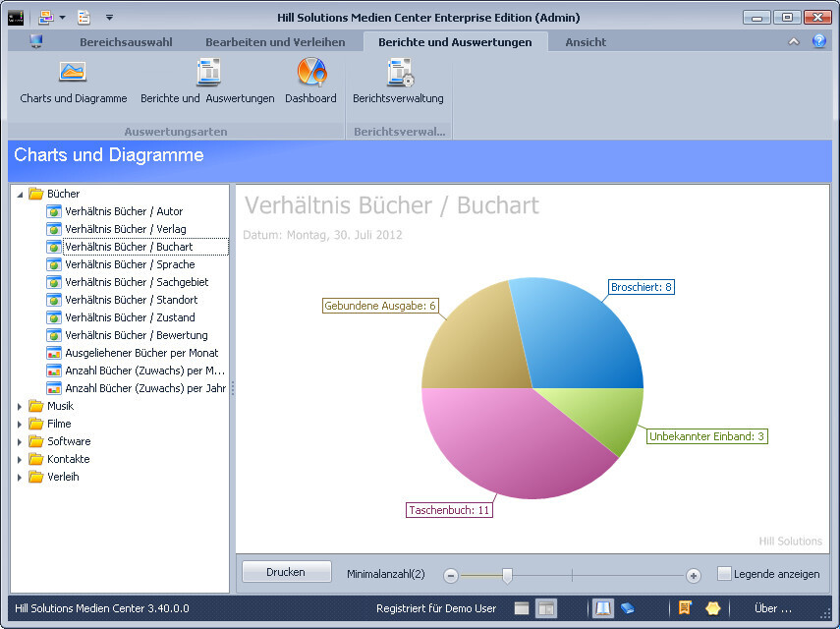
Task: Click Registriert für Demo User status text
Action: coord(436,608)
